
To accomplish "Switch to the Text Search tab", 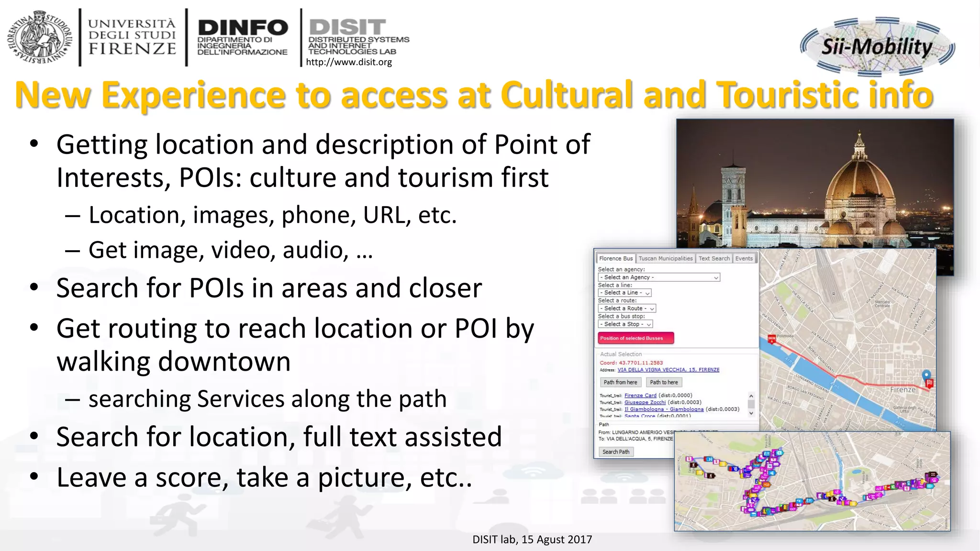I will (x=714, y=258).
